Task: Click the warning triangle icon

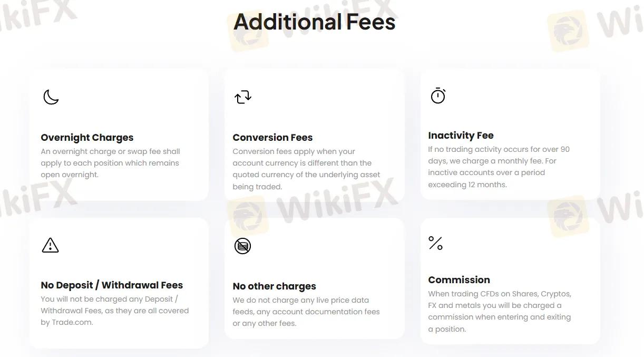Action: point(50,245)
